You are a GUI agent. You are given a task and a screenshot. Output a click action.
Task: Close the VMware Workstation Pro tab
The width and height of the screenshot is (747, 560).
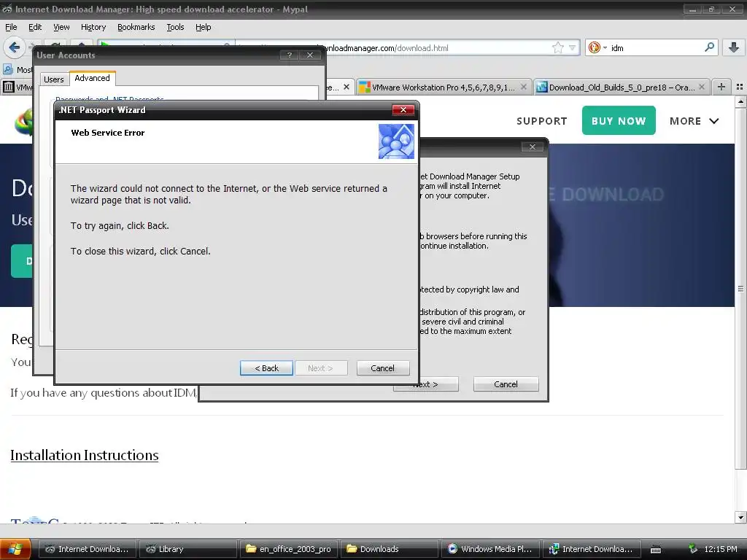(x=524, y=87)
